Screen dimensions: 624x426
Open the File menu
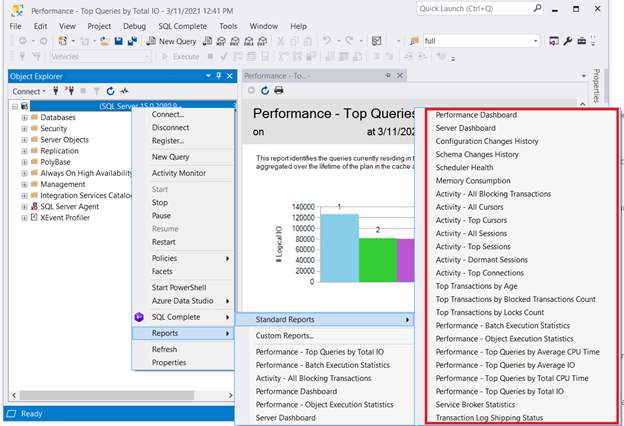tap(16, 26)
